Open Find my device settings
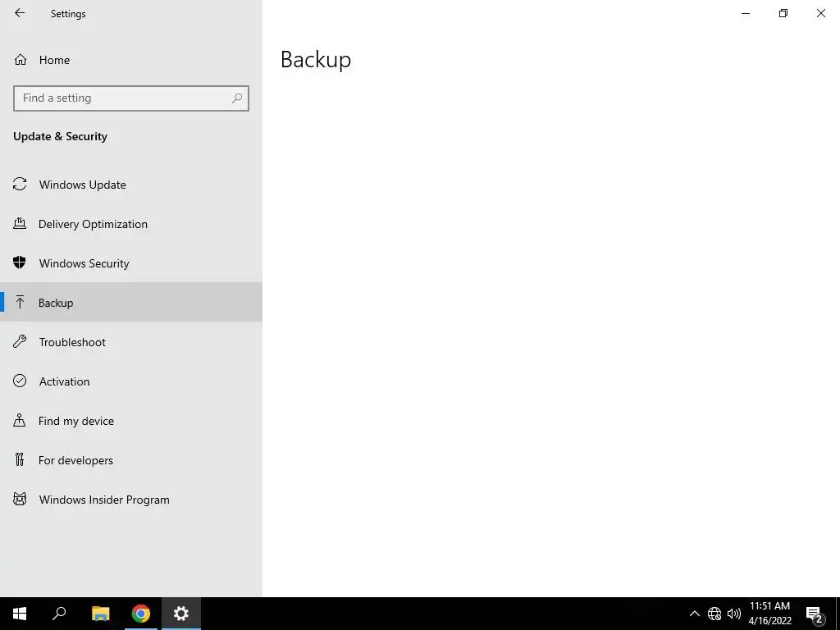Viewport: 840px width, 630px height. (x=131, y=421)
